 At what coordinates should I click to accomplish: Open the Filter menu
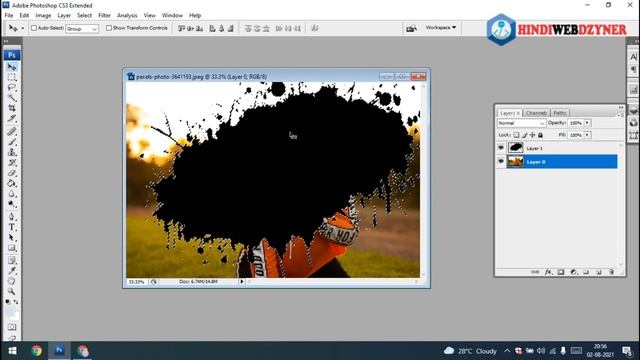[x=104, y=16]
